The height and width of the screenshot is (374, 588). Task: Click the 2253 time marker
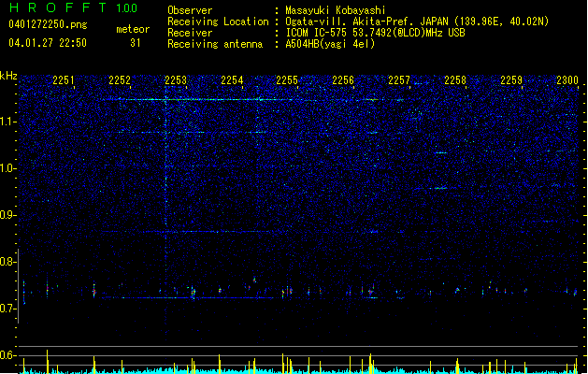[176, 80]
